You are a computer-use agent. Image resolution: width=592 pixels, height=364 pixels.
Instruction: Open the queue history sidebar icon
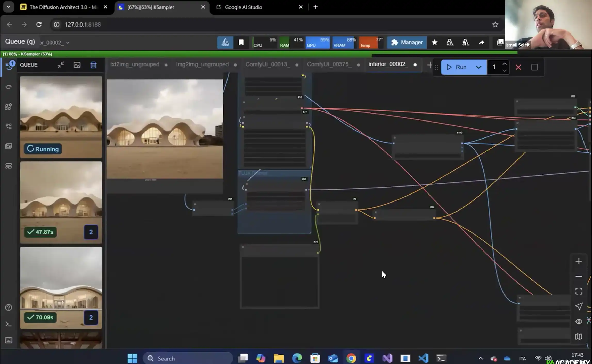point(9,65)
